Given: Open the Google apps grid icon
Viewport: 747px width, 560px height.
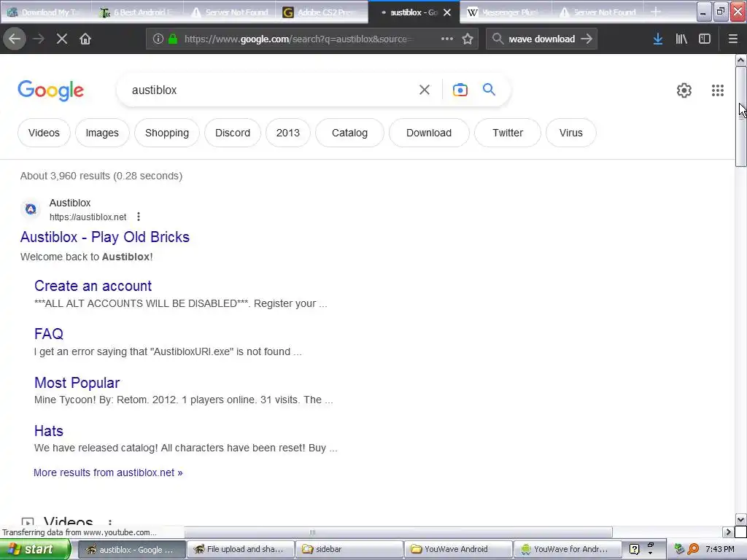Looking at the screenshot, I should click(718, 90).
